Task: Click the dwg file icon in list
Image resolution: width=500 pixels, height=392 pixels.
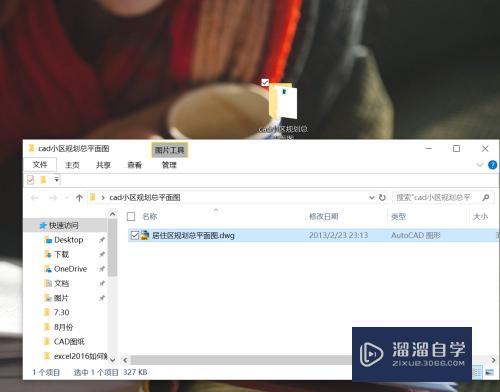Action: pos(145,235)
